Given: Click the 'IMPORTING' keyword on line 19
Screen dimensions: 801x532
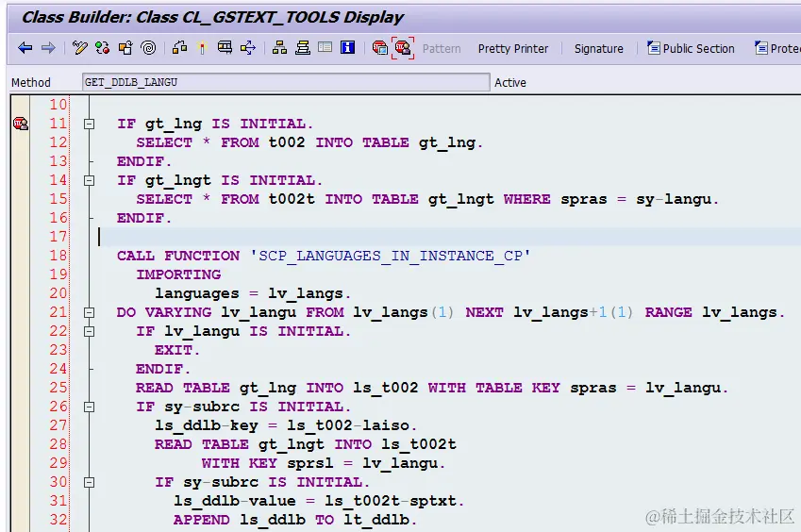Looking at the screenshot, I should click(x=178, y=274).
